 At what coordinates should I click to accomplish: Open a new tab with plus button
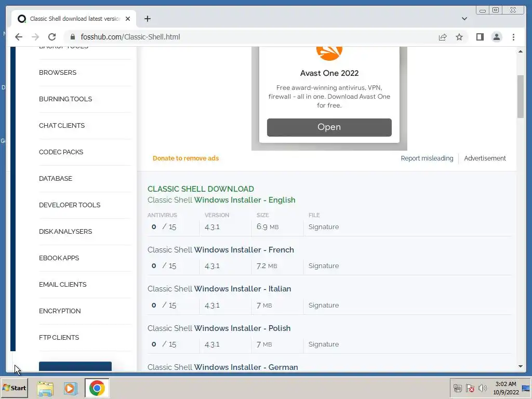click(147, 19)
